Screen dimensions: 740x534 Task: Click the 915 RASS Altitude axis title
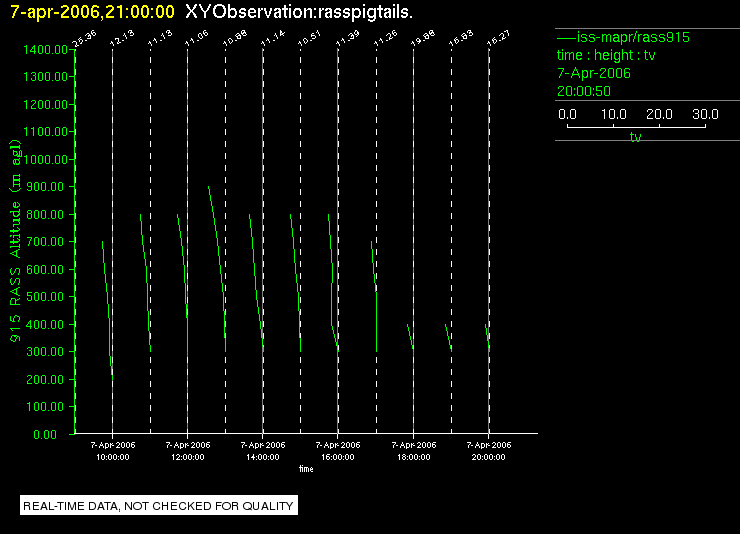(x=16, y=241)
